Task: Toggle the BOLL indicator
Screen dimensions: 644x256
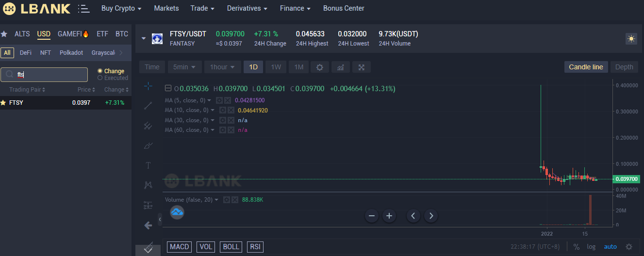Action: pos(231,247)
